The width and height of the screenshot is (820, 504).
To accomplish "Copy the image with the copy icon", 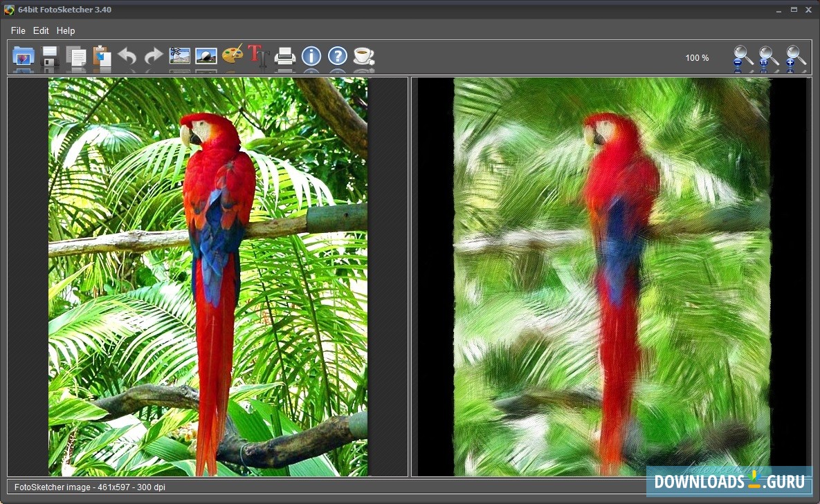I will (x=75, y=57).
